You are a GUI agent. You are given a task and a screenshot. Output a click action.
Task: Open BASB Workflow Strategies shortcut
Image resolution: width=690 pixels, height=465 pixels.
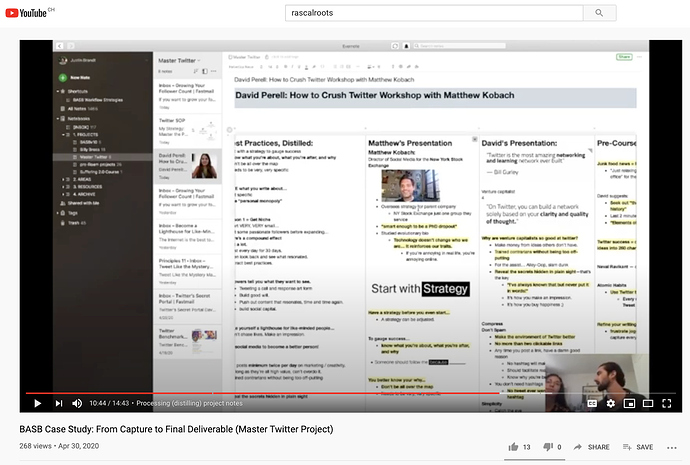(97, 100)
